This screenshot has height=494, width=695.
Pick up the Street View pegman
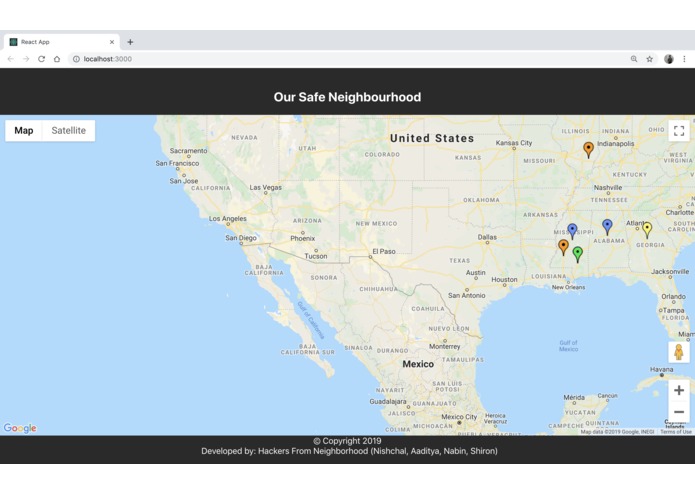[679, 352]
